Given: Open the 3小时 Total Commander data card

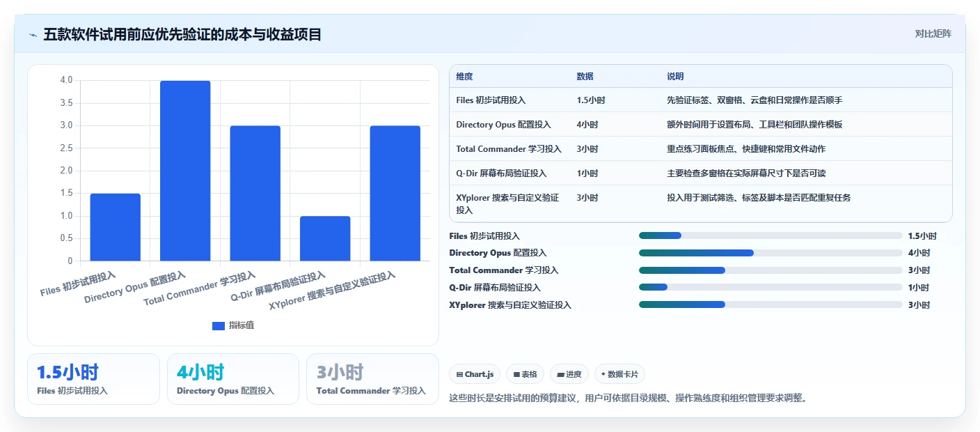Looking at the screenshot, I should click(x=372, y=379).
